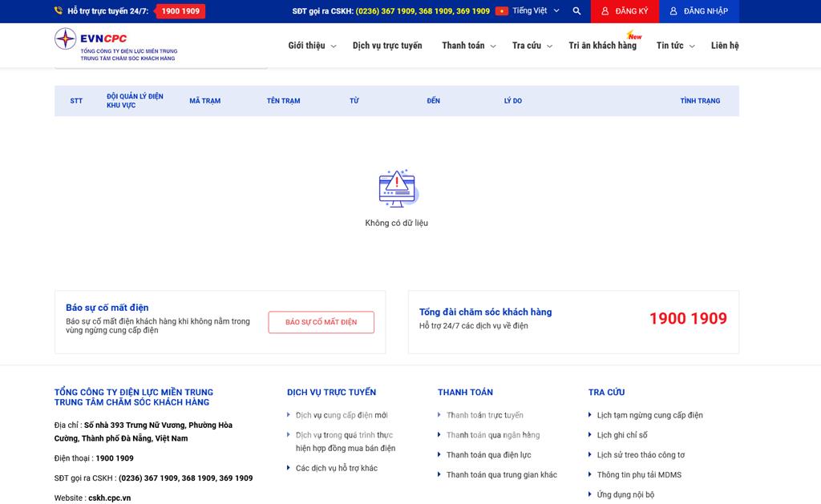Screen dimensions: 821x504
Task: Go to Tri ân khách hàng page
Action: click(x=602, y=46)
